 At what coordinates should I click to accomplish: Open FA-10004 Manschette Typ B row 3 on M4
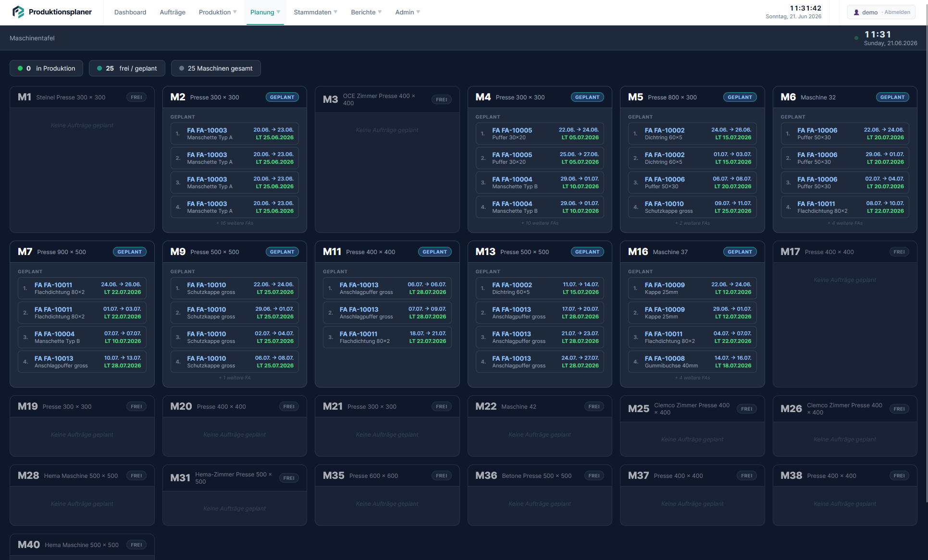[x=540, y=183]
